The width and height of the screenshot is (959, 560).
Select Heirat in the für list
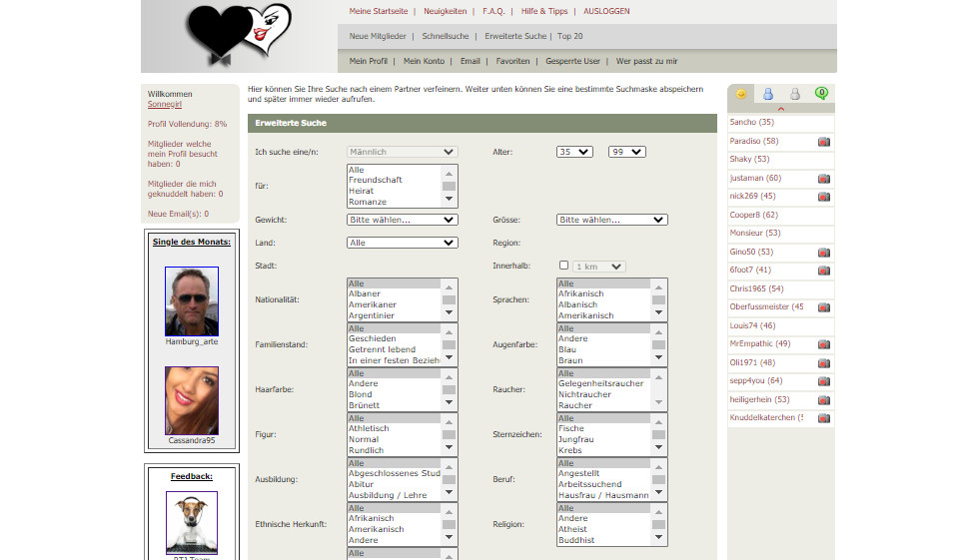(362, 191)
